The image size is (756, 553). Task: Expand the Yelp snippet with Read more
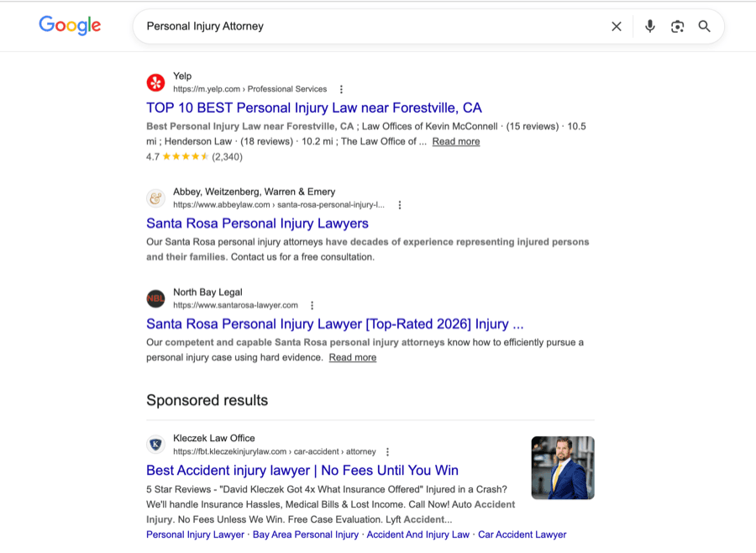(x=455, y=141)
